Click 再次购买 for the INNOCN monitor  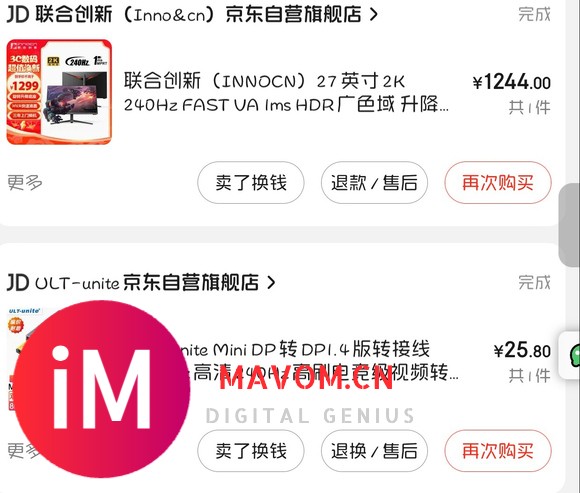click(x=498, y=182)
